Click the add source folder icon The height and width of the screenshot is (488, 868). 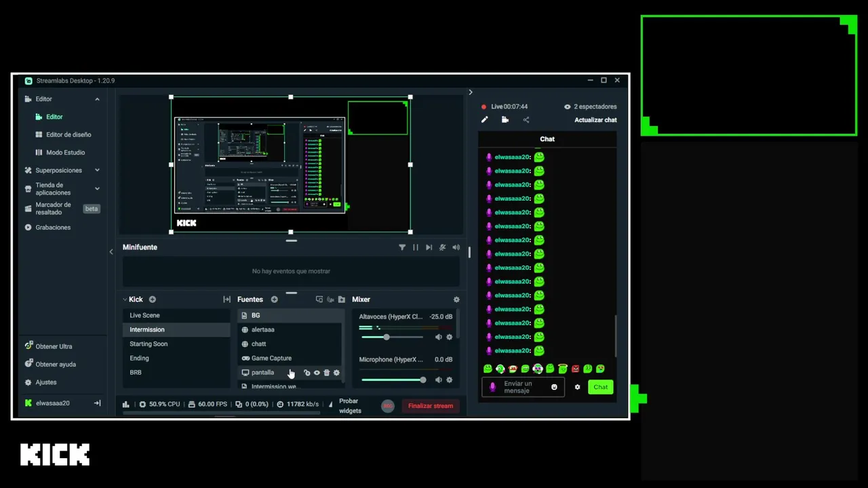(342, 300)
